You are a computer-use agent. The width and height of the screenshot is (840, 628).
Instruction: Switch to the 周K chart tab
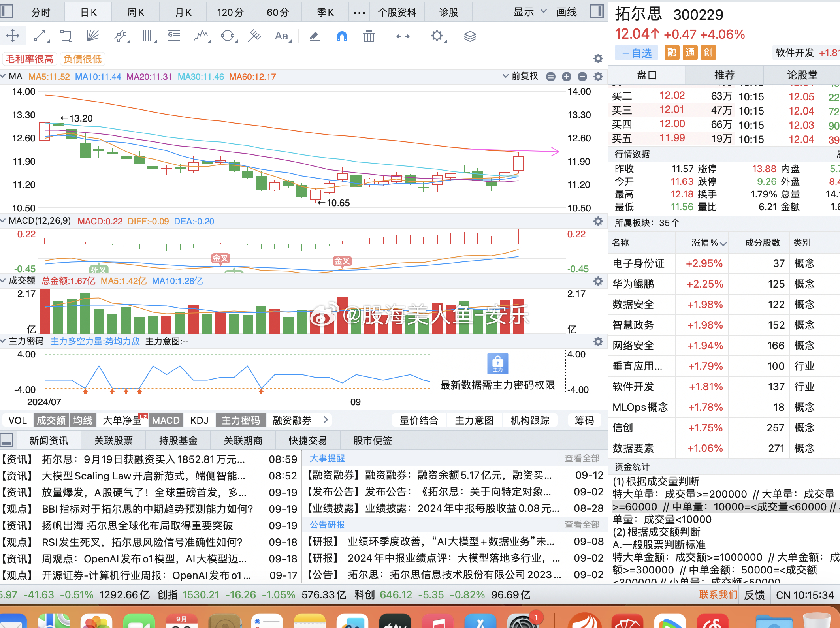[136, 12]
